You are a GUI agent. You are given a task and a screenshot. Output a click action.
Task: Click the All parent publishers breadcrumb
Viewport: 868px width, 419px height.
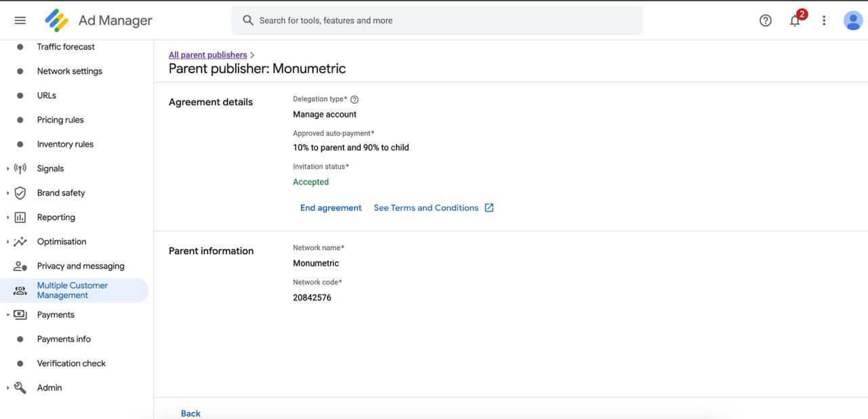pyautogui.click(x=208, y=55)
